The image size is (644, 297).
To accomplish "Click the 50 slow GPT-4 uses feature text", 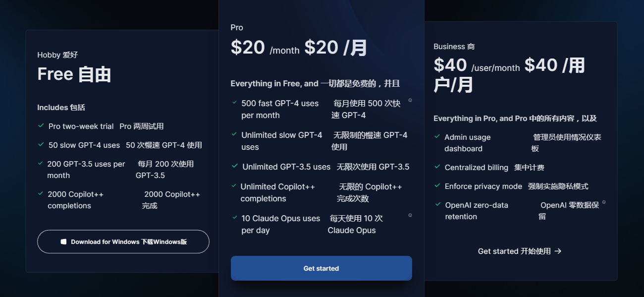I will [x=84, y=145].
